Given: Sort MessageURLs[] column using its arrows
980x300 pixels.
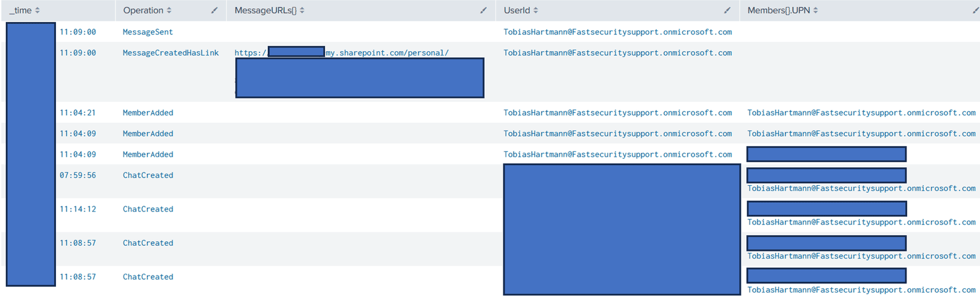Looking at the screenshot, I should (302, 10).
